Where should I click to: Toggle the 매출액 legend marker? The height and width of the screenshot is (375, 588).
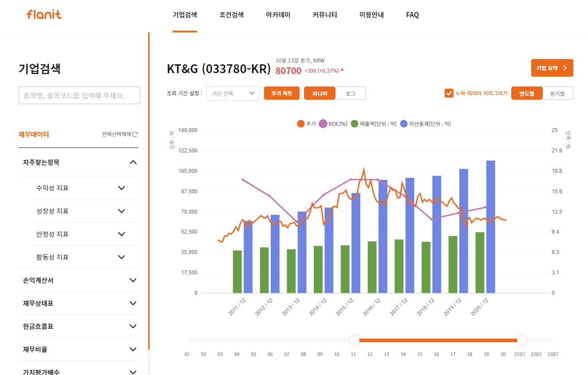tap(355, 124)
